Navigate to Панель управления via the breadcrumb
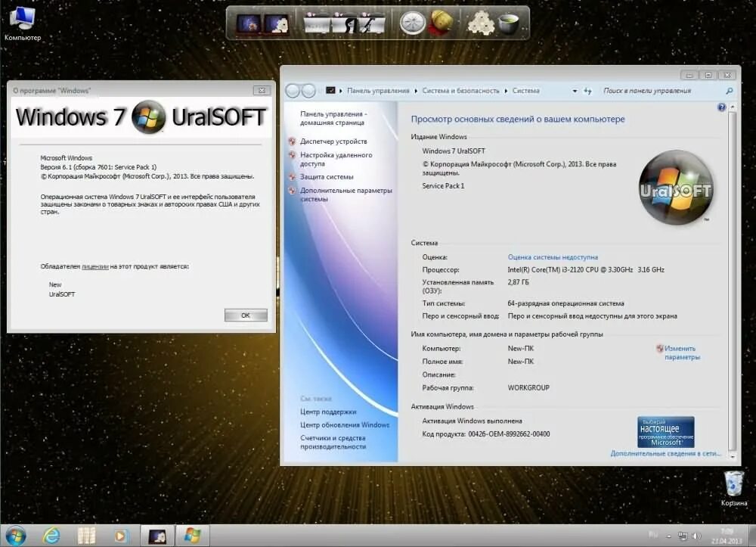Image resolution: width=756 pixels, height=547 pixels. [377, 90]
